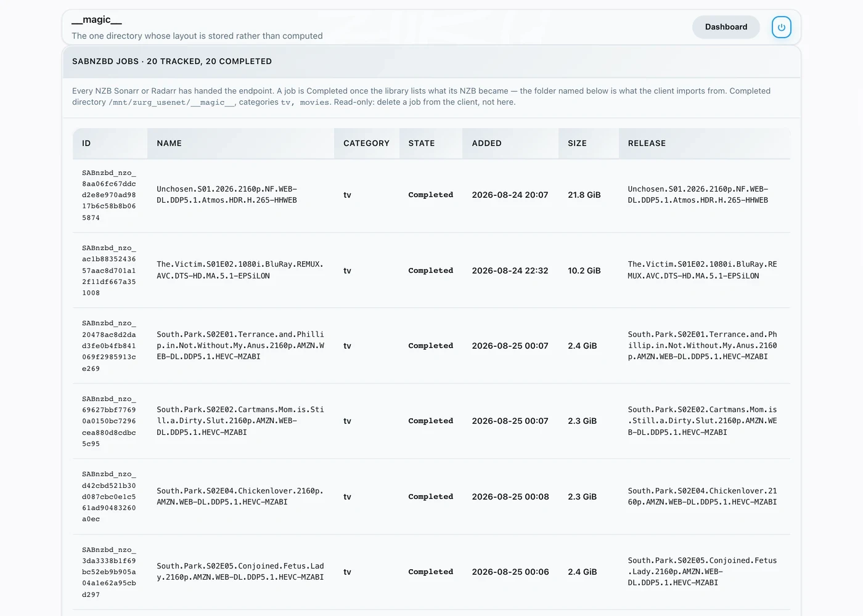This screenshot has width=863, height=616.
Task: Click job ID ending in a0ec
Action: (109, 496)
